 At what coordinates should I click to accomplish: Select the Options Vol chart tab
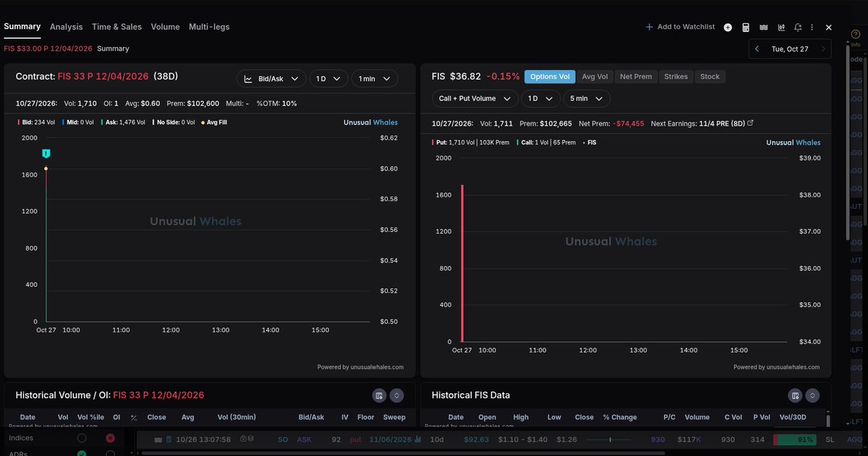click(x=550, y=77)
